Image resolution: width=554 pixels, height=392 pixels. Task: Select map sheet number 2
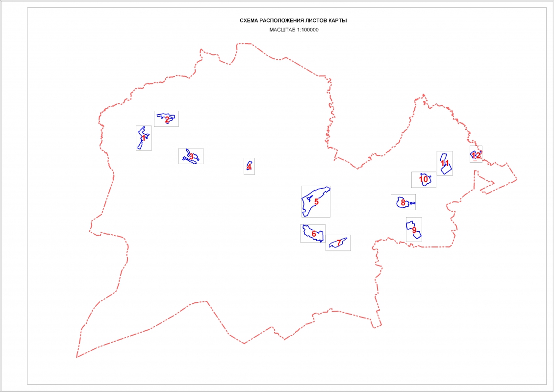pos(166,119)
